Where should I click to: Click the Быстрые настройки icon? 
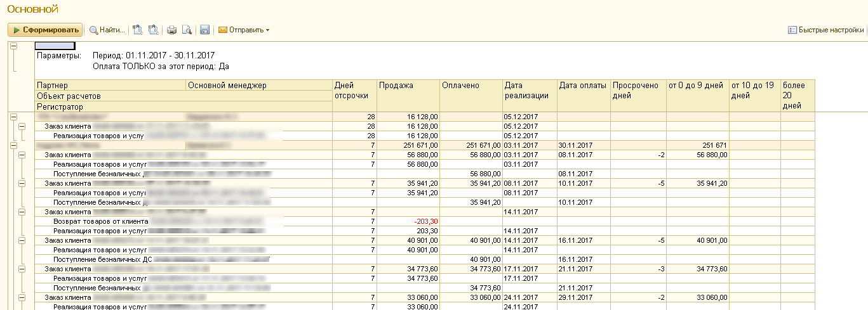pyautogui.click(x=792, y=30)
